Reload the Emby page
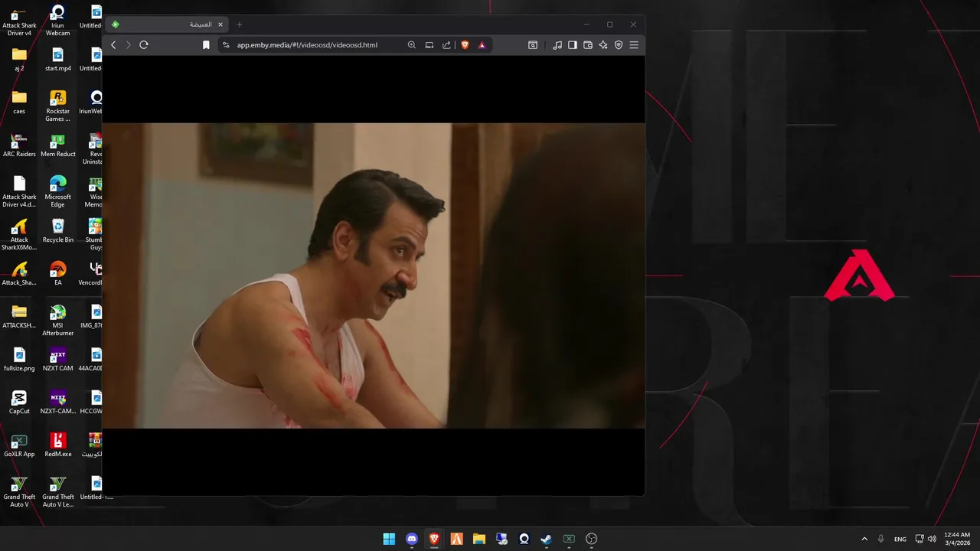This screenshot has width=980, height=551. 143,45
